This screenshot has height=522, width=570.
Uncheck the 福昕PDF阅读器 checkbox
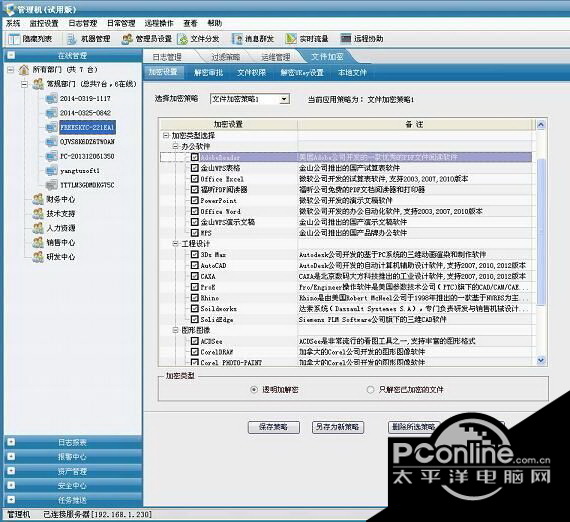click(195, 189)
